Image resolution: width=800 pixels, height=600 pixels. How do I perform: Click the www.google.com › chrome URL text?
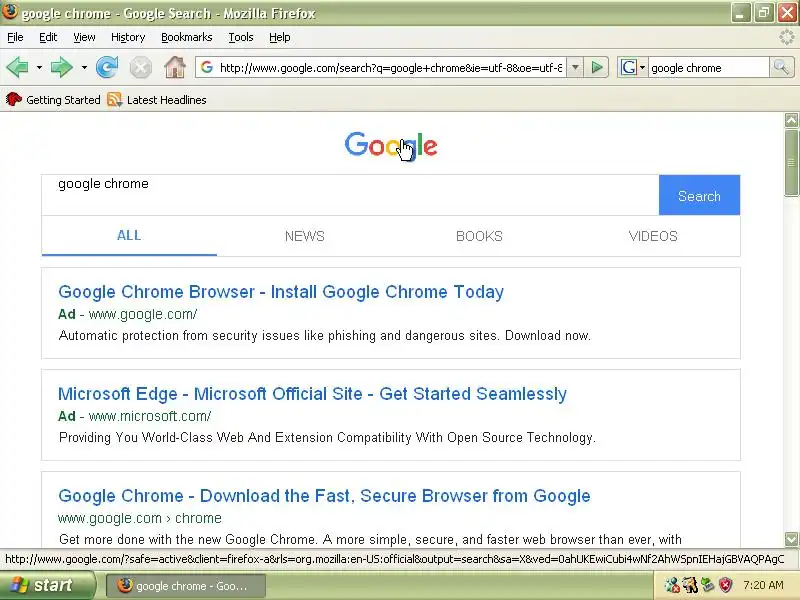(x=140, y=518)
